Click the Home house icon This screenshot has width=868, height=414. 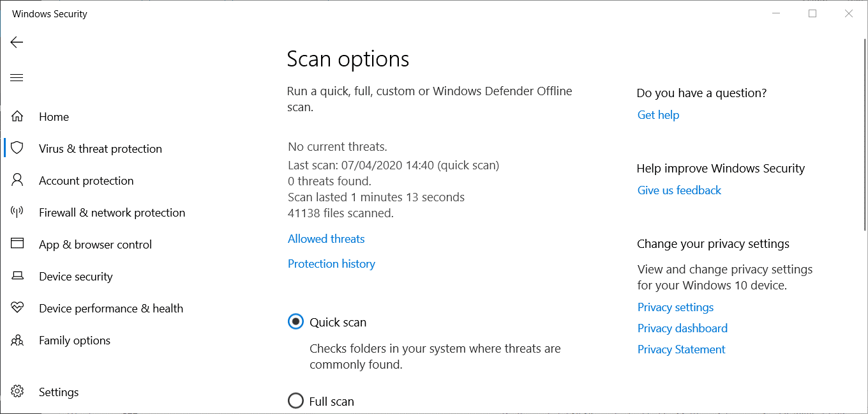17,116
